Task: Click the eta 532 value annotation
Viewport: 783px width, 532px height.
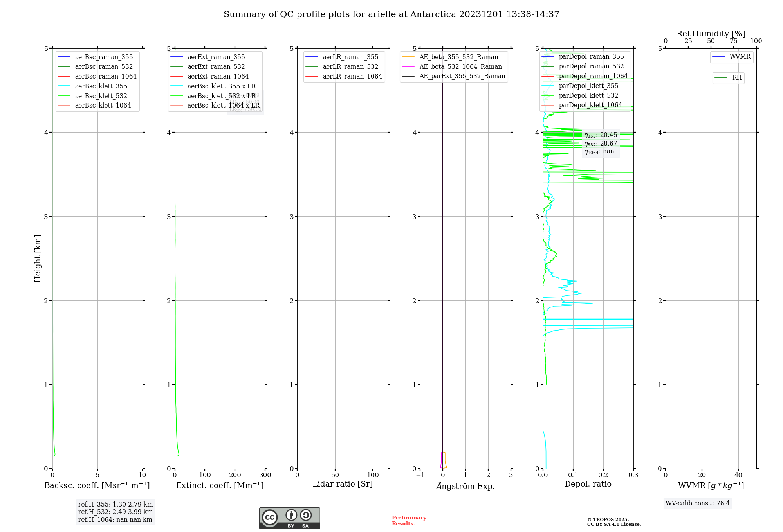Action: [600, 144]
